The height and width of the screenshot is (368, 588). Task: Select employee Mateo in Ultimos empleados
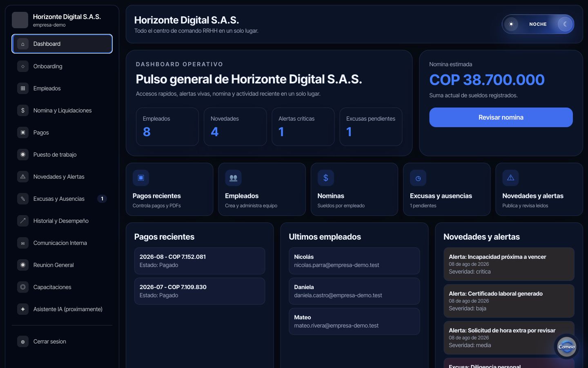point(354,321)
